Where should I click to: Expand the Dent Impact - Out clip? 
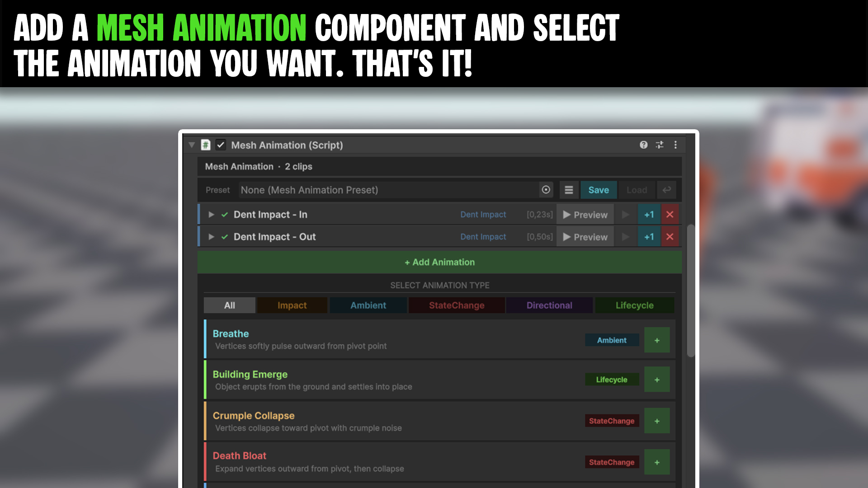click(x=211, y=237)
